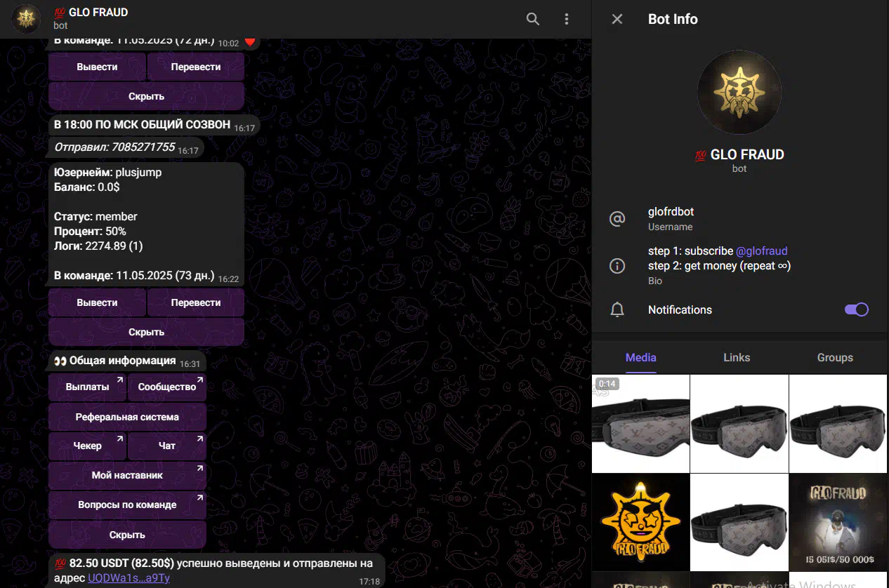Open the GLO FRAUD avatar in chat header
This screenshot has height=588, width=889.
tap(27, 19)
